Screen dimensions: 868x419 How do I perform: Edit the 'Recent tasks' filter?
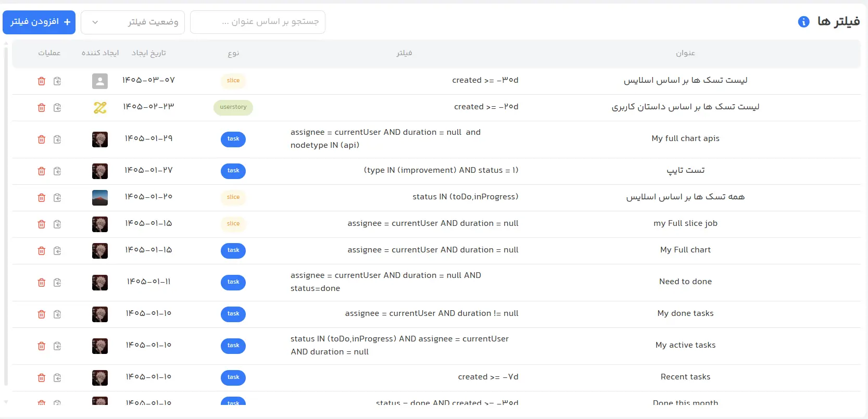(x=57, y=377)
